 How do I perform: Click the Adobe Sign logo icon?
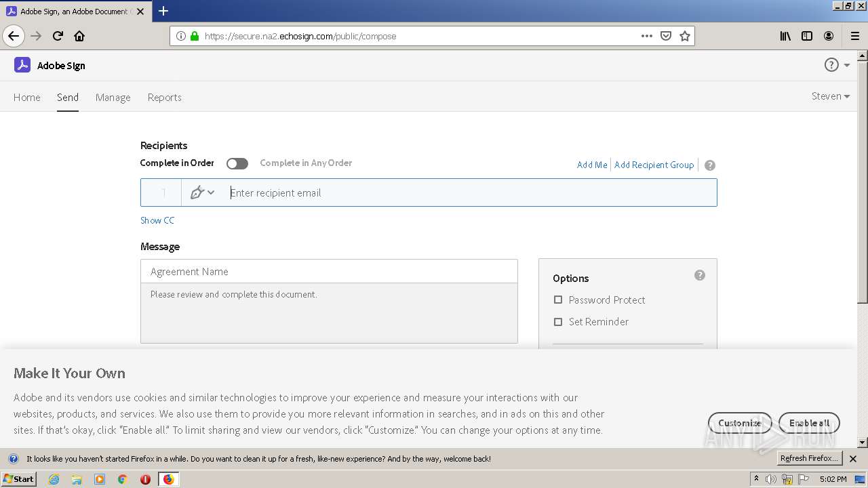click(22, 65)
